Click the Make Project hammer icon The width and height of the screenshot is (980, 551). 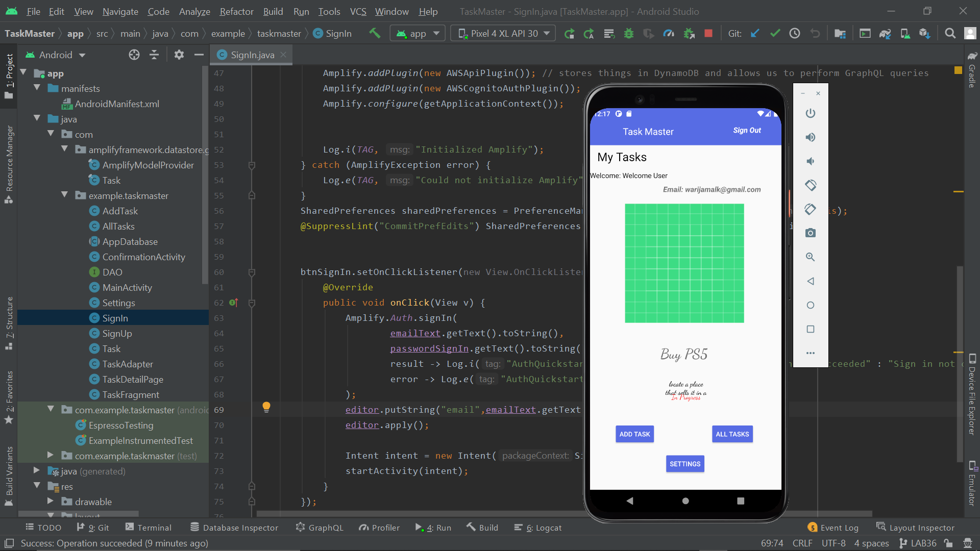pyautogui.click(x=375, y=34)
